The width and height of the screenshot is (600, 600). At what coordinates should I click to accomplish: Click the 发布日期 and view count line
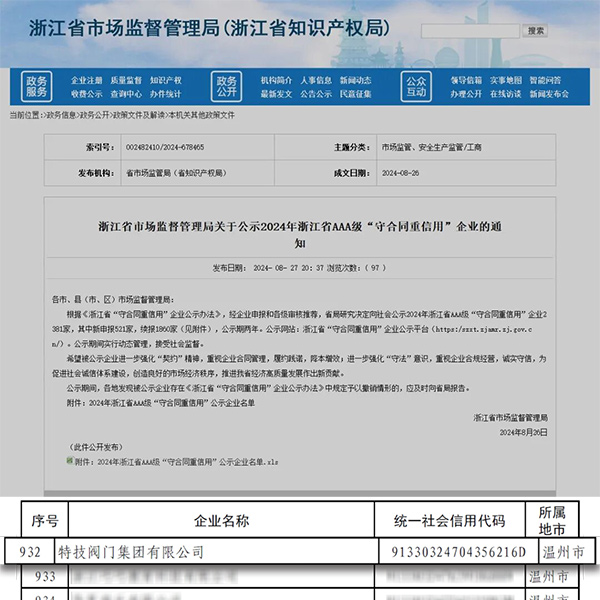pos(299,268)
